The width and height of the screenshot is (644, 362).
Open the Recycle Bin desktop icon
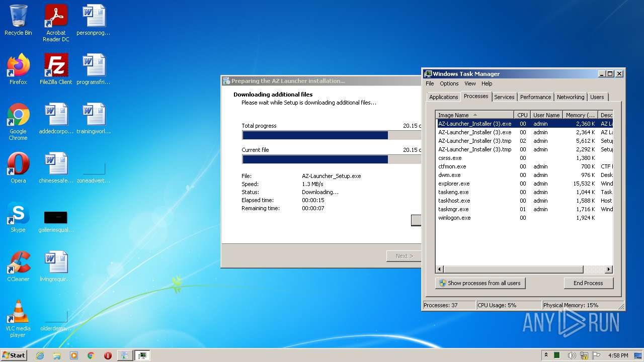pos(18,20)
